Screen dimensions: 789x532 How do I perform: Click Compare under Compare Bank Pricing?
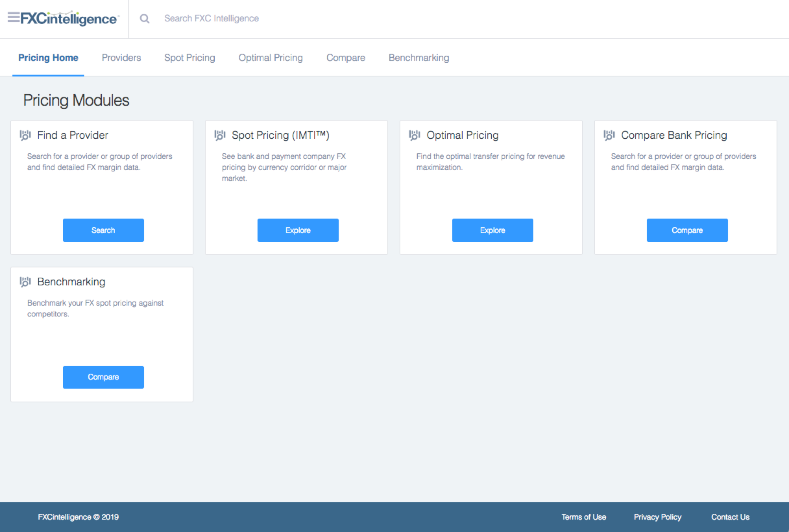tap(687, 230)
